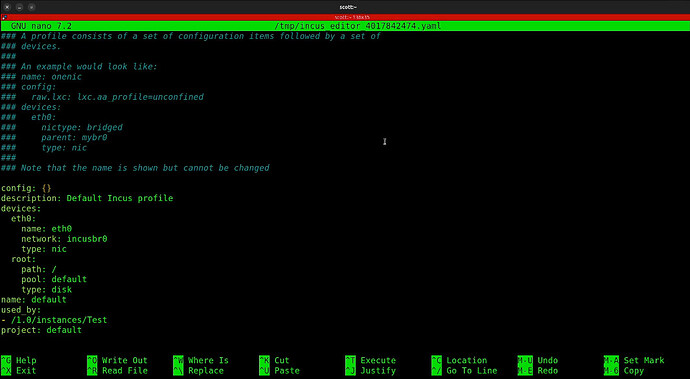Click the 'root:' yaml key line
The width and height of the screenshot is (690, 379).
point(23,259)
